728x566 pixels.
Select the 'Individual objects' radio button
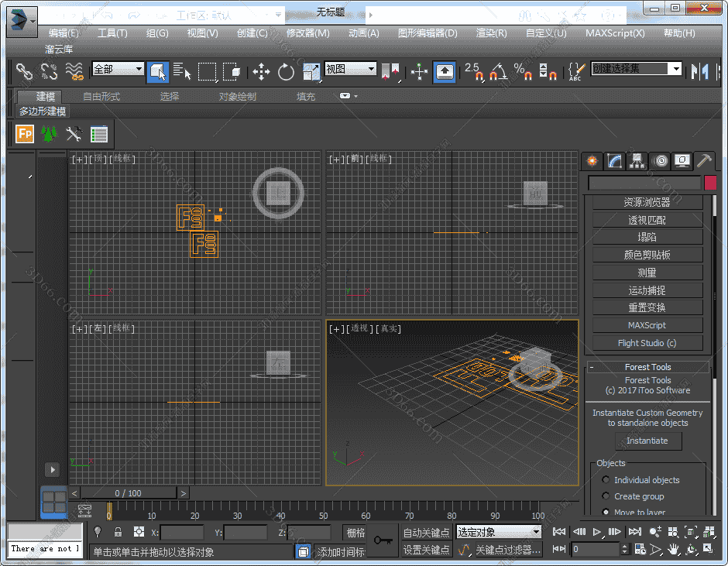click(606, 480)
